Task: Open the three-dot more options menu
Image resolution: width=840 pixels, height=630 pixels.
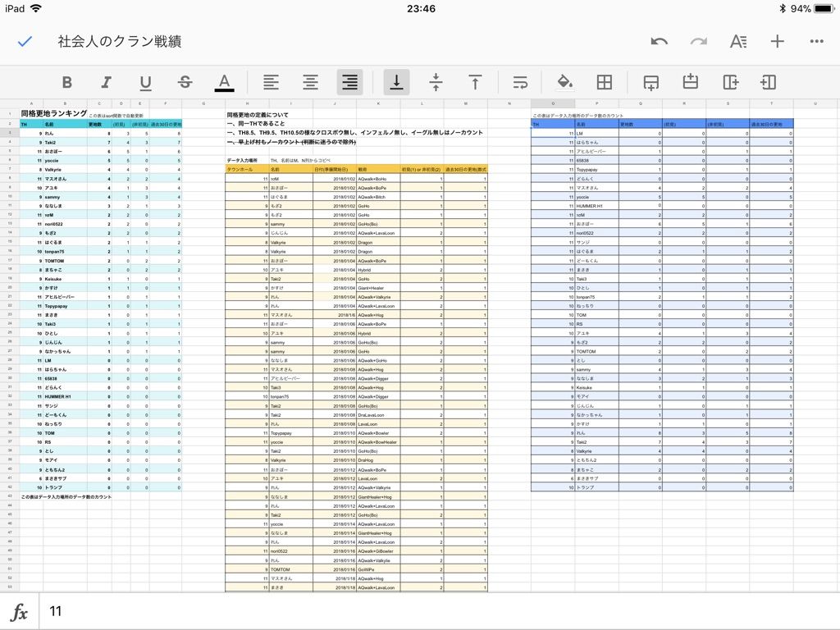Action: point(816,41)
